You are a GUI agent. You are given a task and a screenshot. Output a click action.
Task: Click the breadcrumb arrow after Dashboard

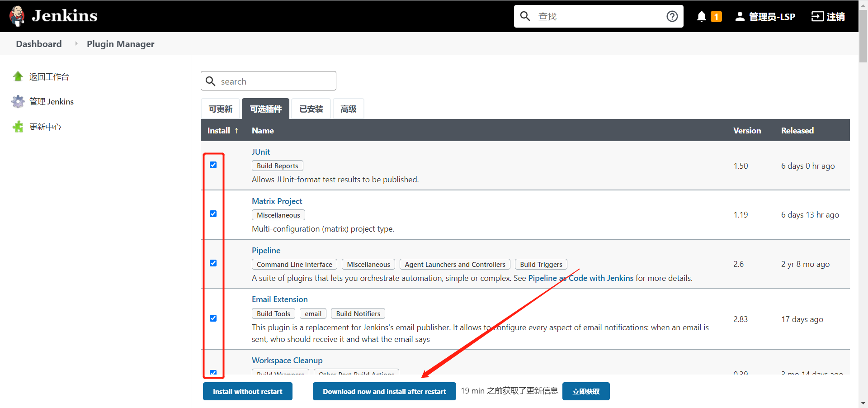(x=76, y=43)
